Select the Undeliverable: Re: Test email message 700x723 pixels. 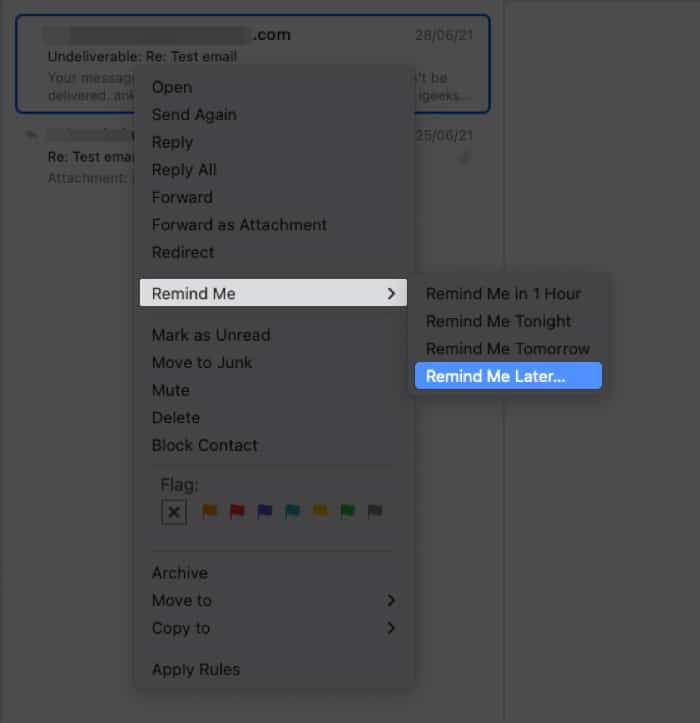[x=253, y=64]
